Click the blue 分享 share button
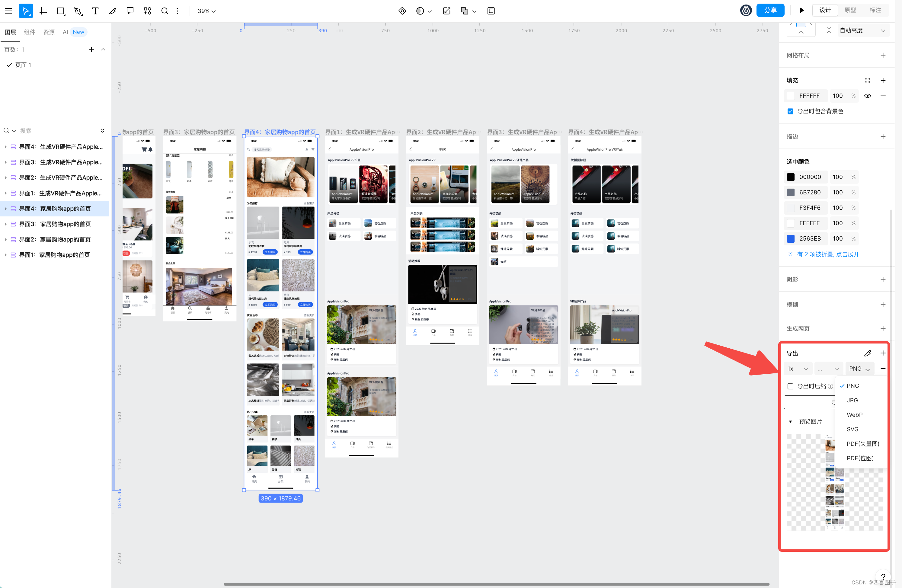The width and height of the screenshot is (902, 588). tap(770, 10)
